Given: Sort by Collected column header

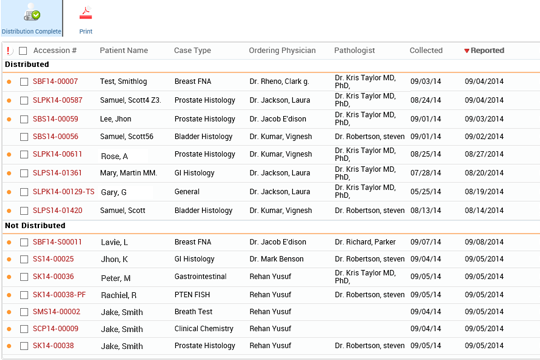Looking at the screenshot, I should point(426,51).
